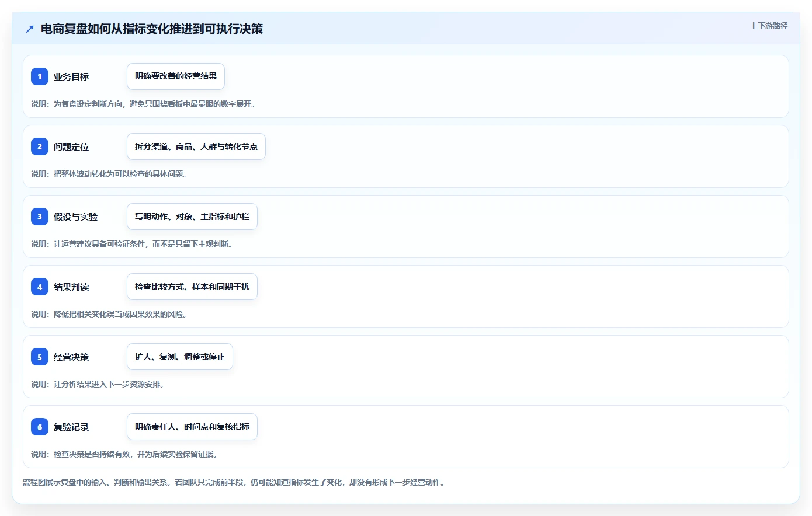Select the 写明动作、对象、主指标和护栏 chip
812x516 pixels.
(x=192, y=217)
